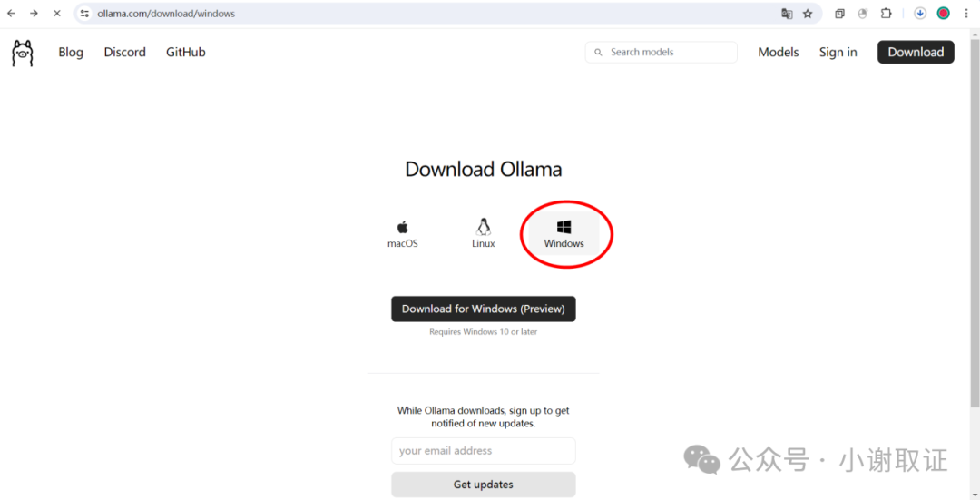The image size is (980, 500).
Task: Click the address bar URL ollama.com/download/windows
Action: pos(166,13)
